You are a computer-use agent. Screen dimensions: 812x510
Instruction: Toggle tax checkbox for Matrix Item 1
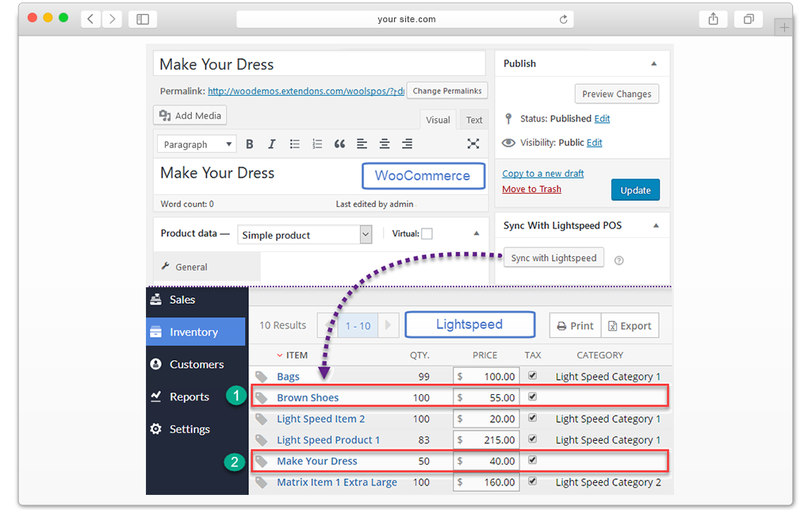[x=532, y=481]
